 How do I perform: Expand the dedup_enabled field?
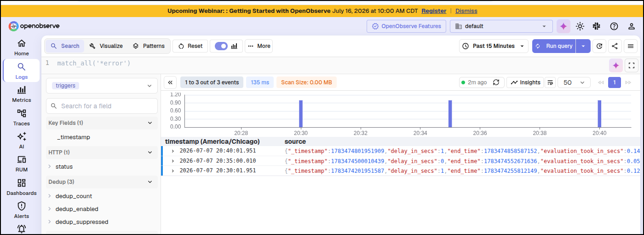[50, 209]
